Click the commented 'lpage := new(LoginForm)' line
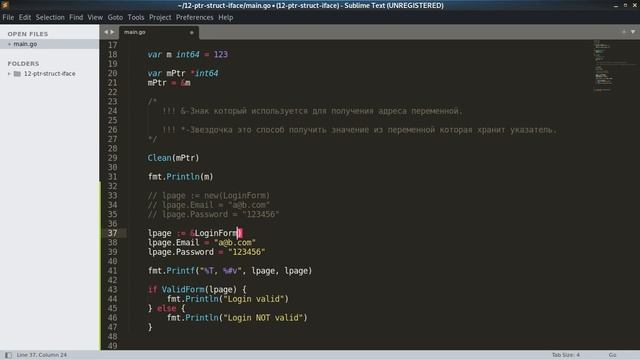The image size is (640, 360). (209, 196)
